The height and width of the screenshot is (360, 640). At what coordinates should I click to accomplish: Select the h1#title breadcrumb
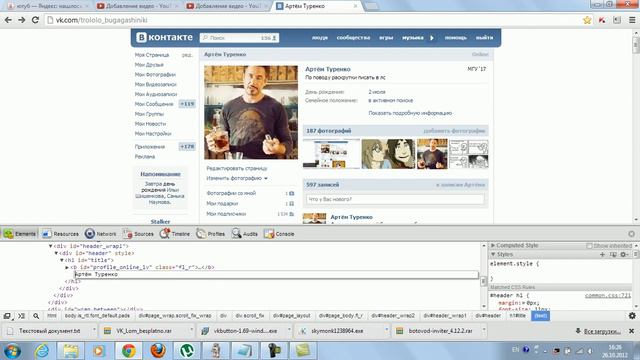click(518, 316)
